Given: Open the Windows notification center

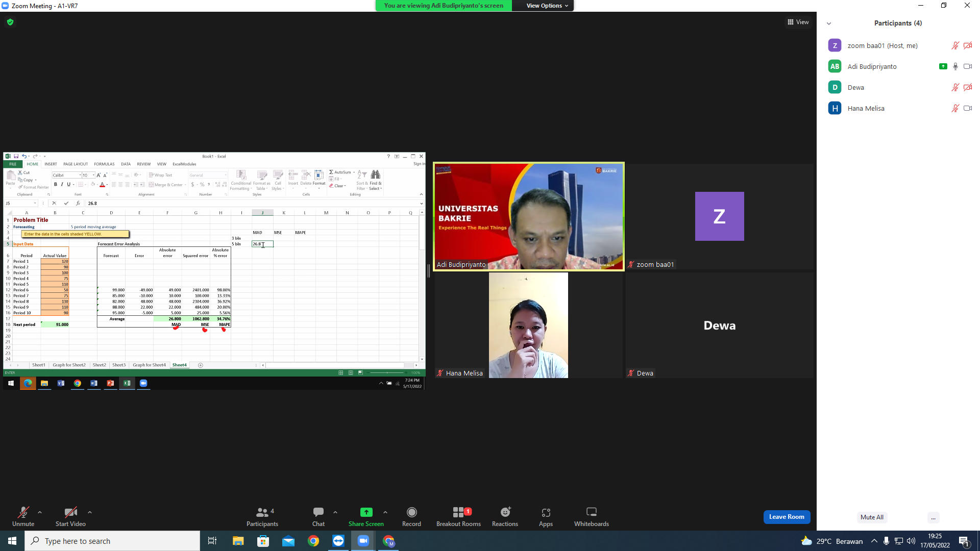Looking at the screenshot, I should [x=964, y=541].
